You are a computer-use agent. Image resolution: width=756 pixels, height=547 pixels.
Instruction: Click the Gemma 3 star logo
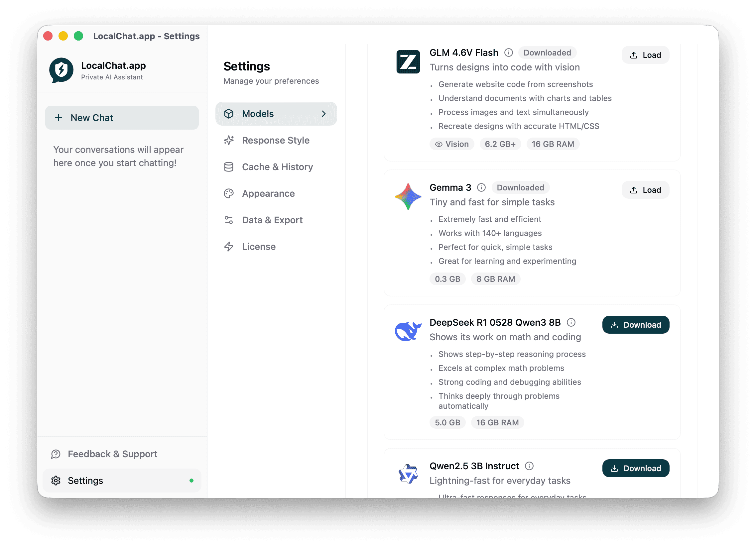point(408,196)
